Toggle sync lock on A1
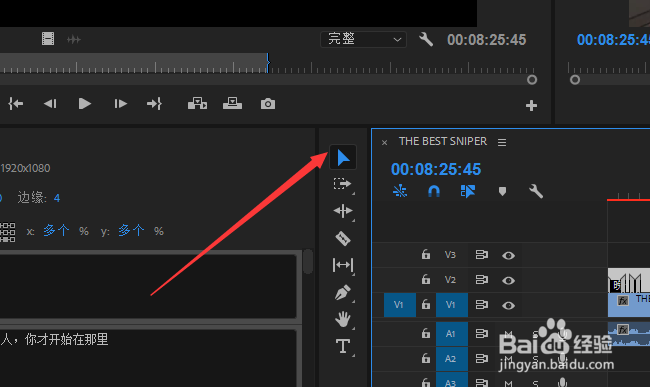 coord(481,333)
